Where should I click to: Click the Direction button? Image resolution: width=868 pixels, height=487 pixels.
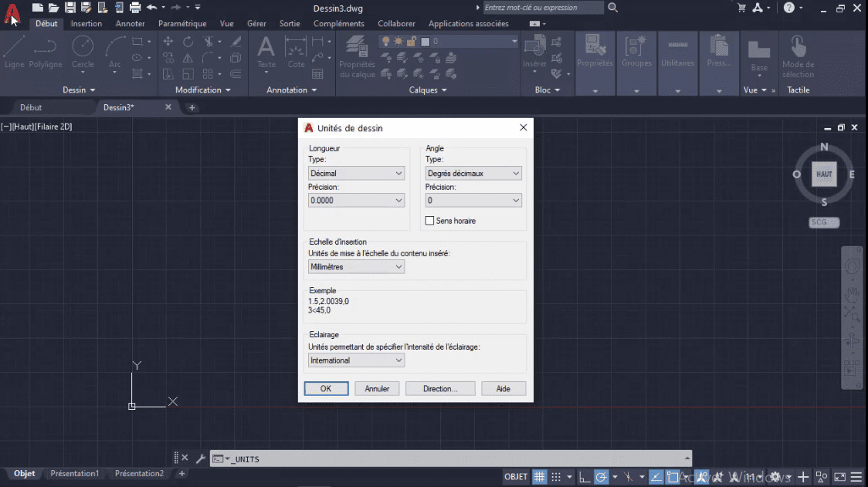click(440, 388)
